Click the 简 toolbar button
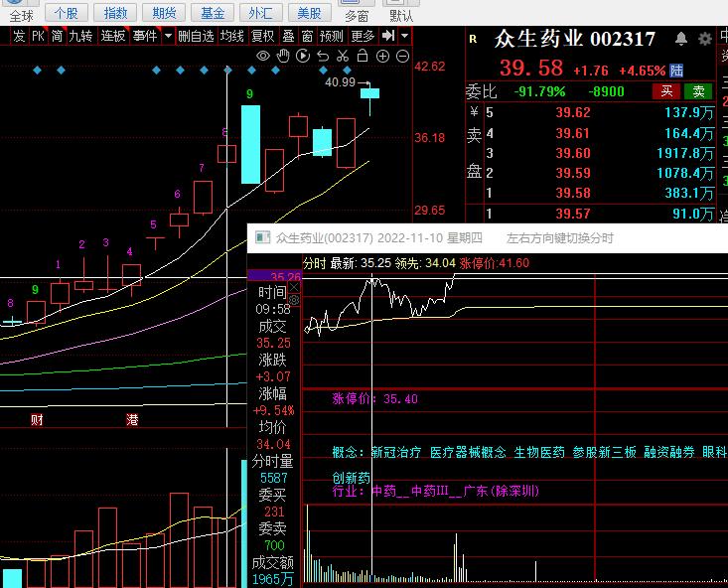728x588 pixels. tap(57, 36)
